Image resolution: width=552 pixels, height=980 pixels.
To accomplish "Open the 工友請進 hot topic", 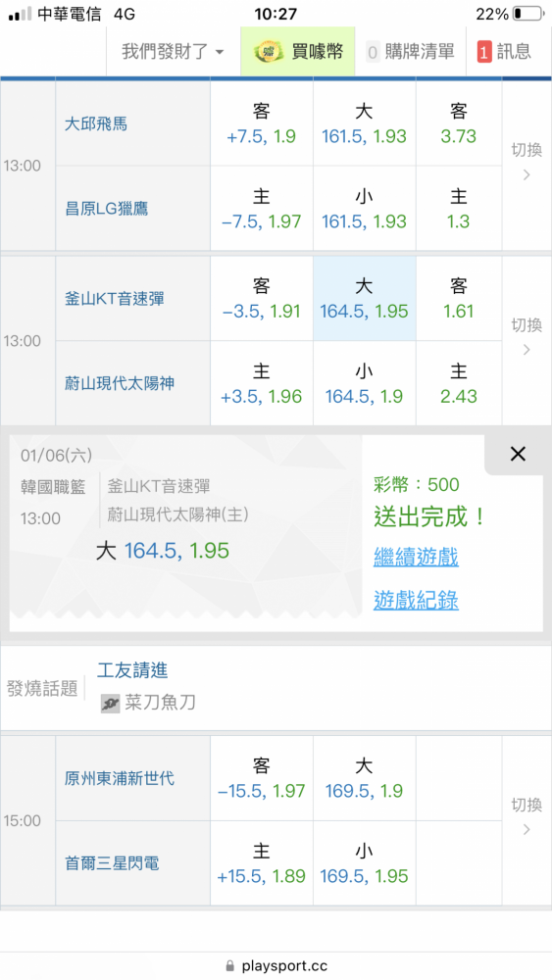I will click(132, 670).
